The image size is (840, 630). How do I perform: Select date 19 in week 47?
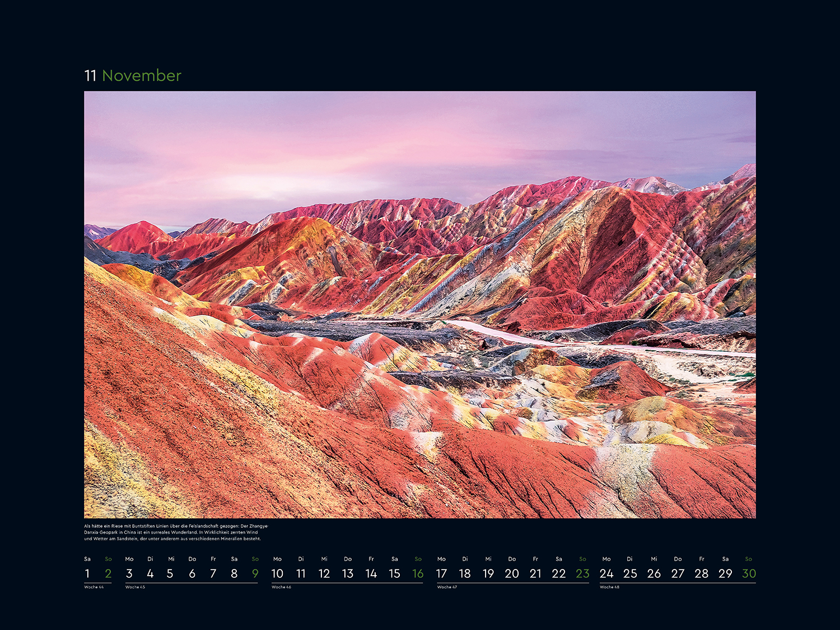tap(488, 573)
